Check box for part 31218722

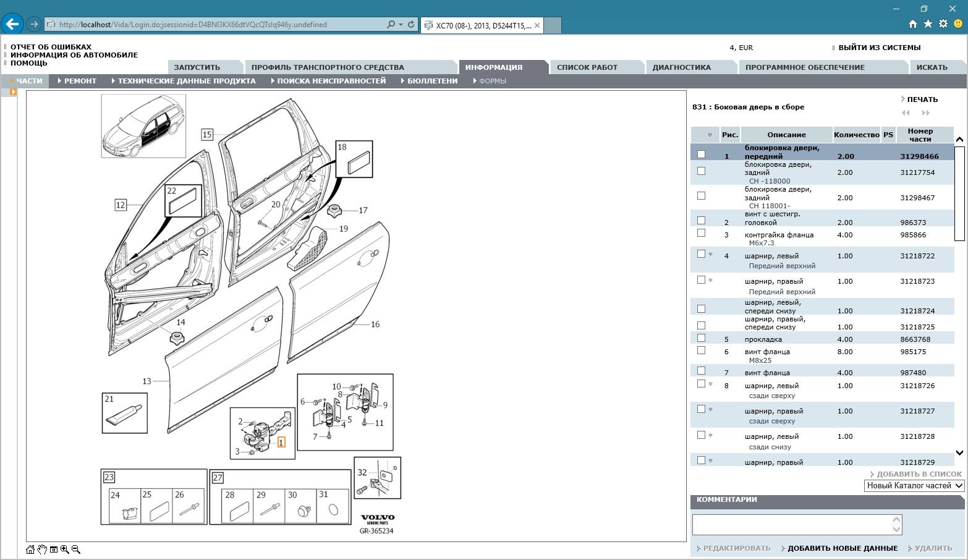701,253
